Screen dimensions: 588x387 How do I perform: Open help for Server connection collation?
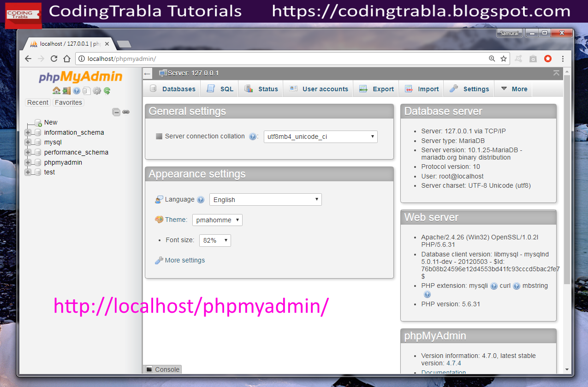tap(252, 137)
